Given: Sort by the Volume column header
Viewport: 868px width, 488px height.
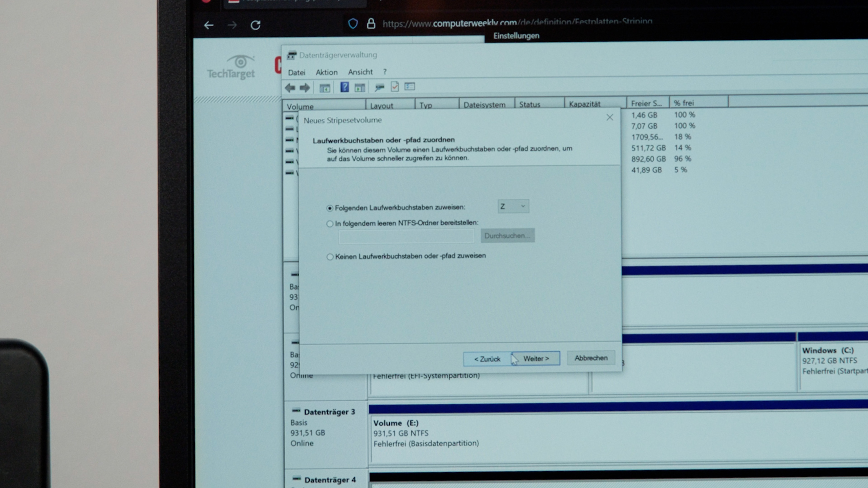Looking at the screenshot, I should [x=324, y=106].
